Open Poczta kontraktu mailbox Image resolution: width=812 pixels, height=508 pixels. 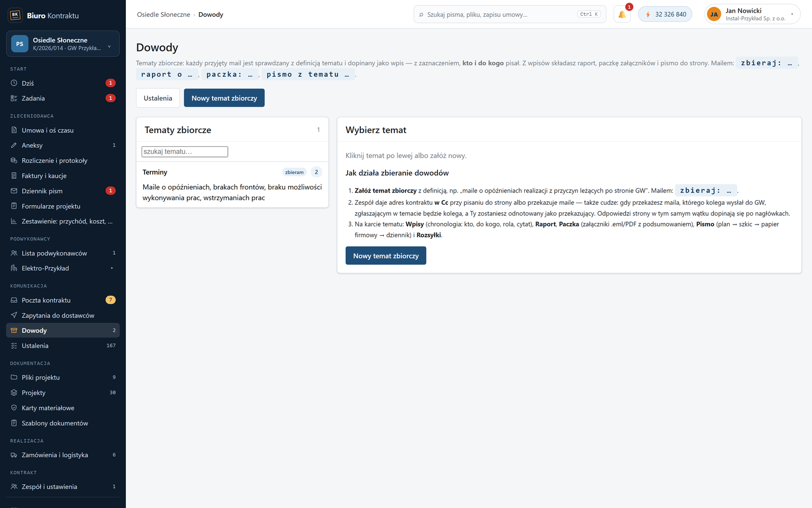(x=63, y=300)
